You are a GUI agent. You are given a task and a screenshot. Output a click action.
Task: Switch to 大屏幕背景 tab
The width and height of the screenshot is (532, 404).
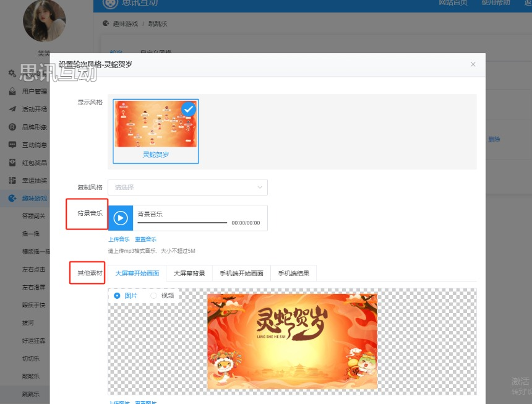(x=189, y=273)
